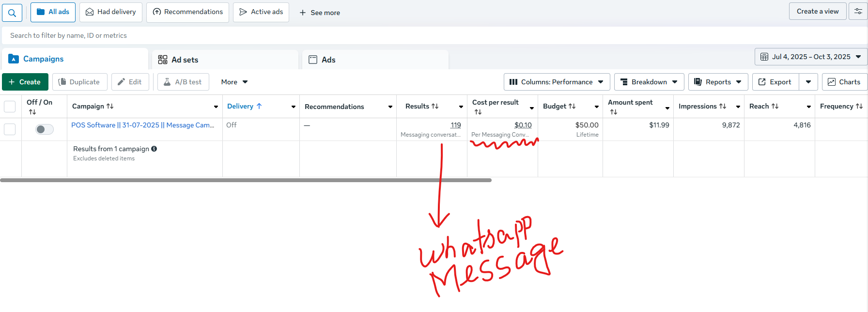This screenshot has width=868, height=312.
Task: Sort by the Results column arrows
Action: tap(435, 106)
